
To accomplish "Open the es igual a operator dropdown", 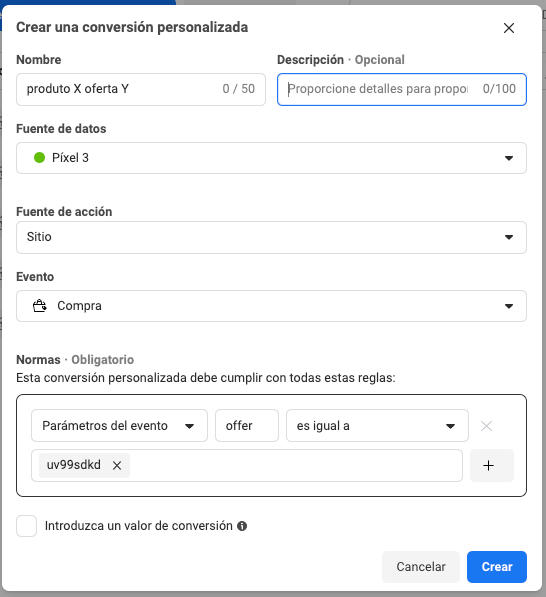I will click(x=377, y=426).
